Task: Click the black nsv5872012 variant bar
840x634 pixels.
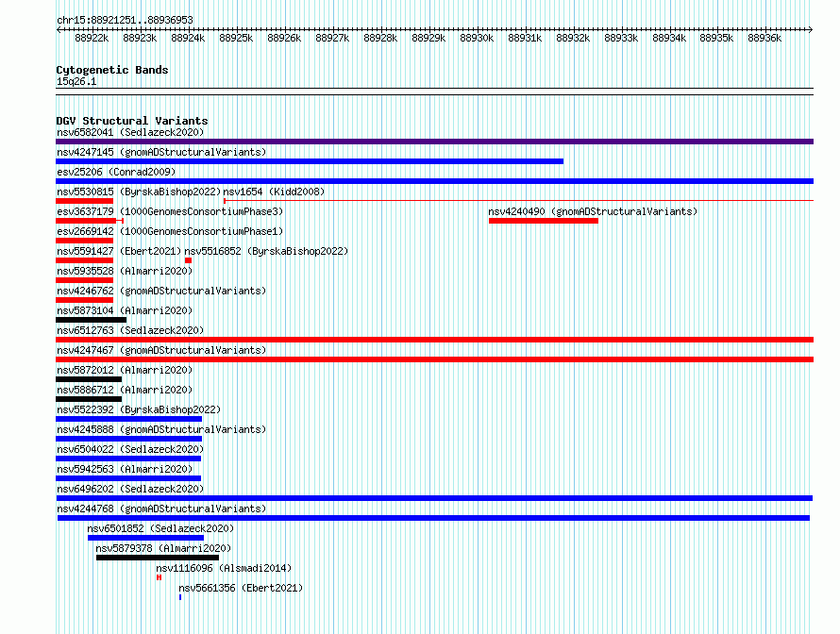Action: (x=89, y=379)
